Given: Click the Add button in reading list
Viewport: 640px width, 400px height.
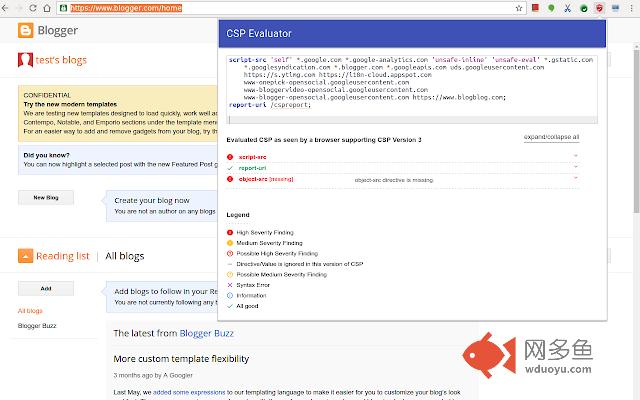Looking at the screenshot, I should 46,288.
